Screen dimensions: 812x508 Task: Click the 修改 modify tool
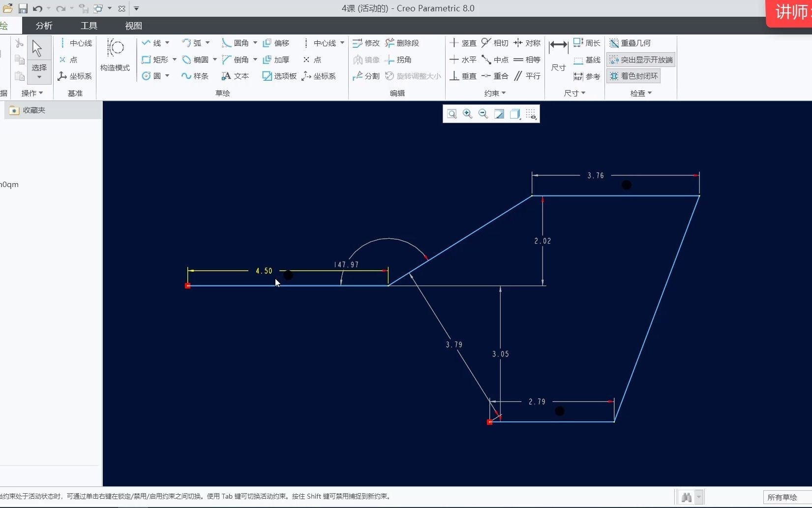tap(366, 43)
